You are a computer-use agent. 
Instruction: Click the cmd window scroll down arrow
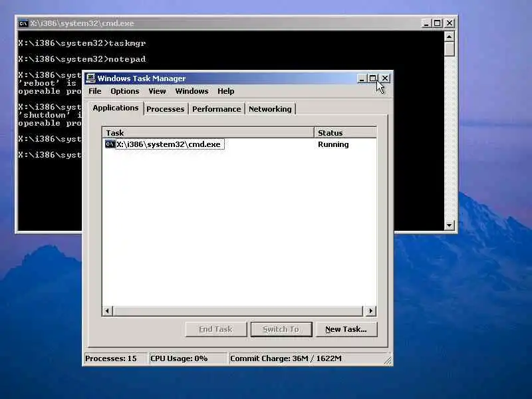coord(450,225)
